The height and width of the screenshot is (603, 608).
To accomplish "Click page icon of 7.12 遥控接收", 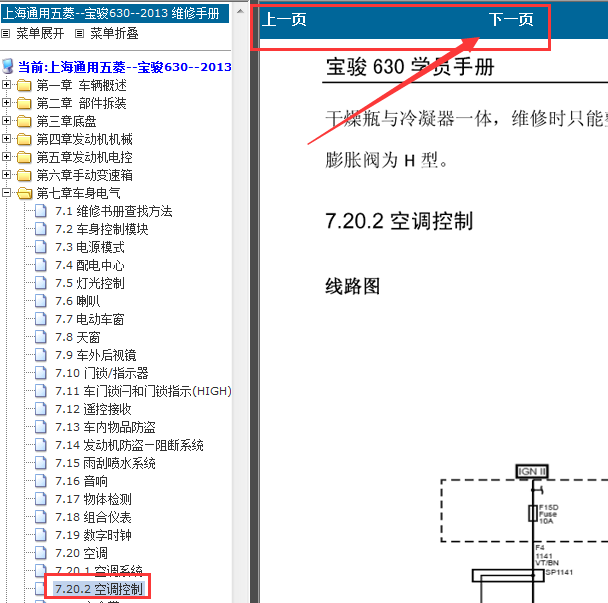I will click(x=41, y=409).
